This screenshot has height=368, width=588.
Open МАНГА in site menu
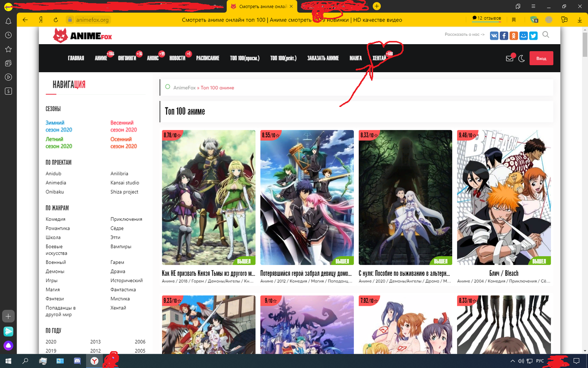click(x=356, y=58)
